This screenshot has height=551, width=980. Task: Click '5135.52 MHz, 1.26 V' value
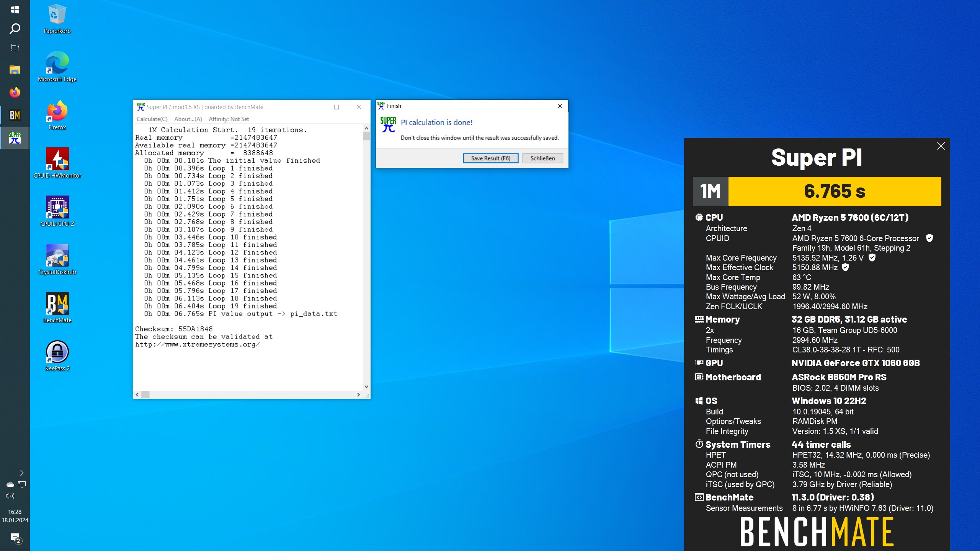click(x=828, y=258)
